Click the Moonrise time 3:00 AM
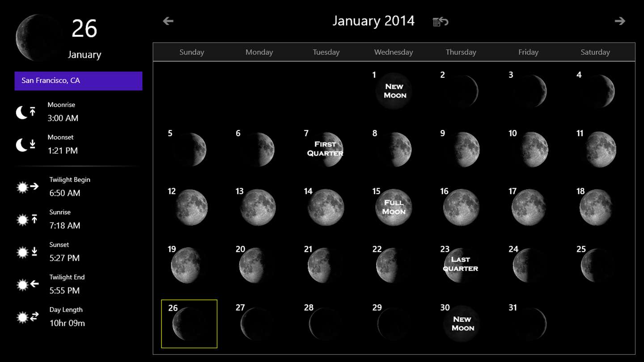644x362 pixels. coord(63,118)
